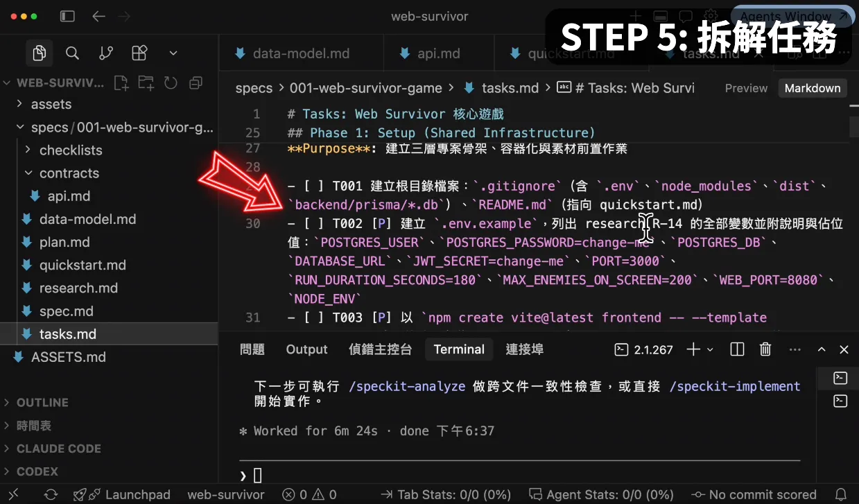Split the terminal pane
Viewport: 859px width, 504px height.
[737, 349]
